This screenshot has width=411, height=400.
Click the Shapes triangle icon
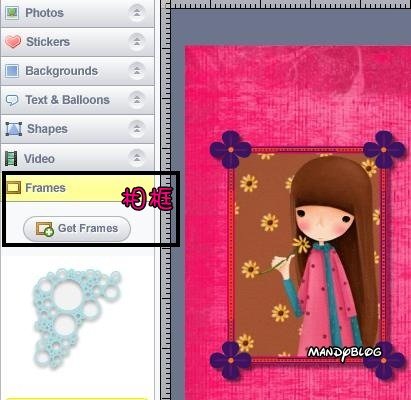click(14, 129)
